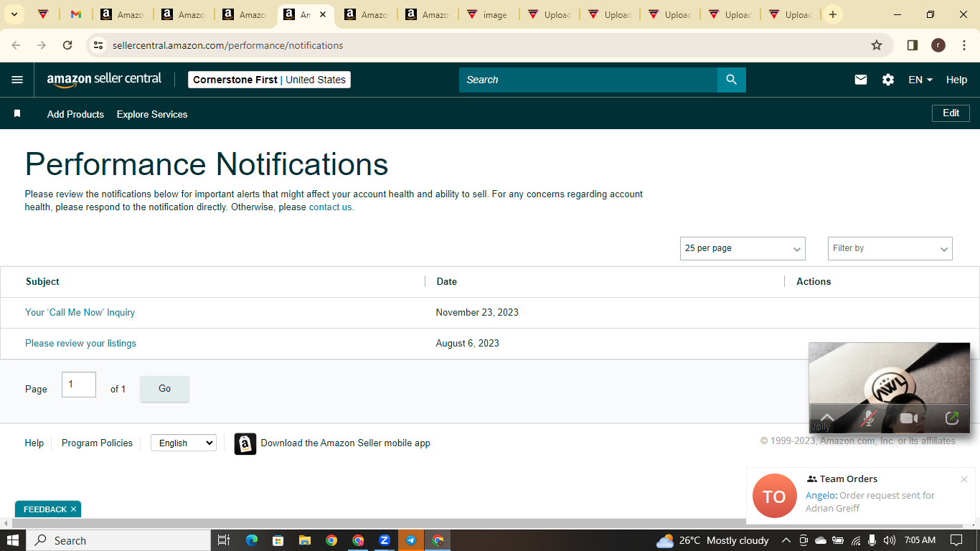The image size is (980, 551).
Task: Open Telegram from the taskbar
Action: click(x=411, y=540)
